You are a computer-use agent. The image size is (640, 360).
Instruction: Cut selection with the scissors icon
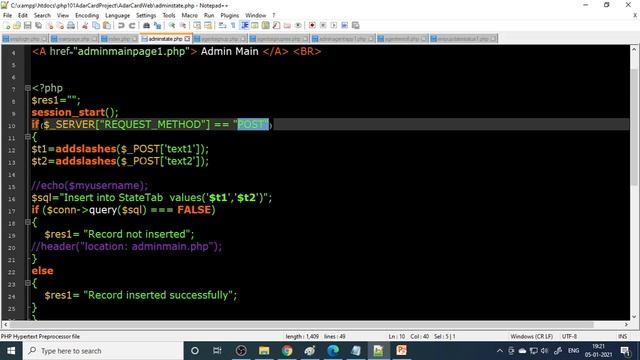(x=85, y=25)
